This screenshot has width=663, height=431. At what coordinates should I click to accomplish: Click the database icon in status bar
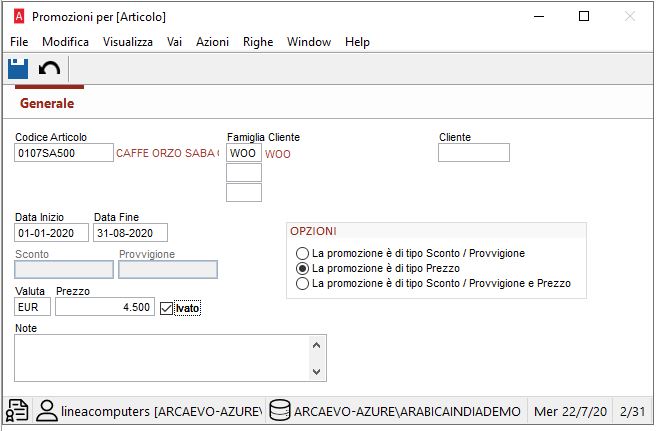(x=280, y=411)
